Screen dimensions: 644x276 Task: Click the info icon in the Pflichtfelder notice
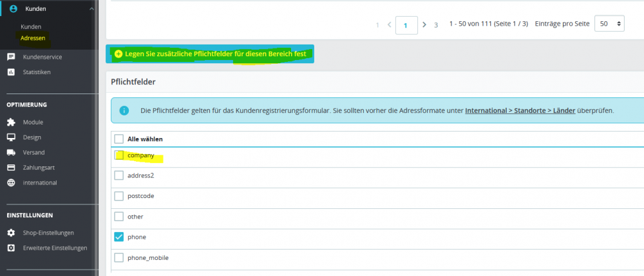tap(124, 111)
